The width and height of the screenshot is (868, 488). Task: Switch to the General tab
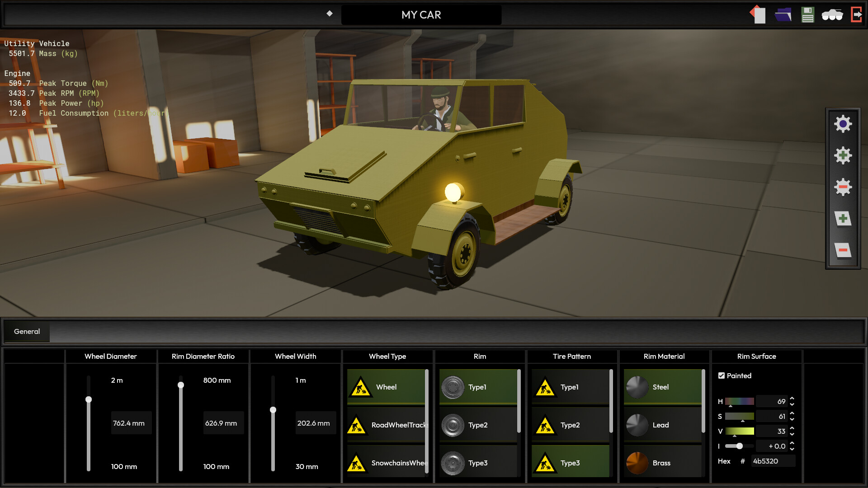point(26,331)
